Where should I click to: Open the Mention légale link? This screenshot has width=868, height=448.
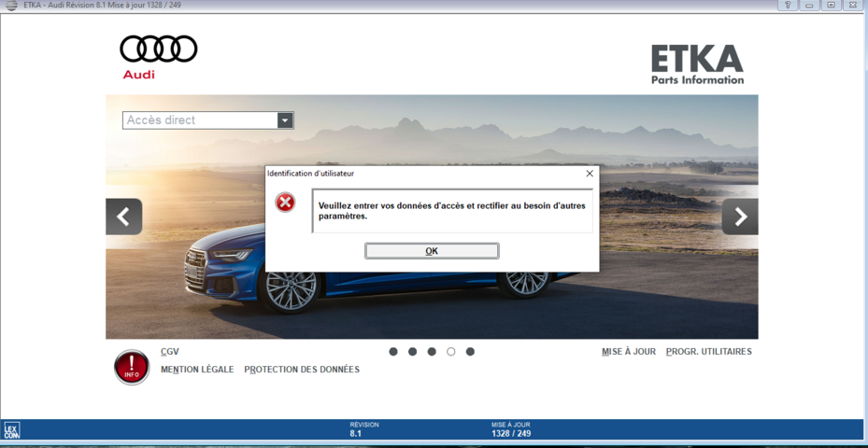click(x=197, y=370)
